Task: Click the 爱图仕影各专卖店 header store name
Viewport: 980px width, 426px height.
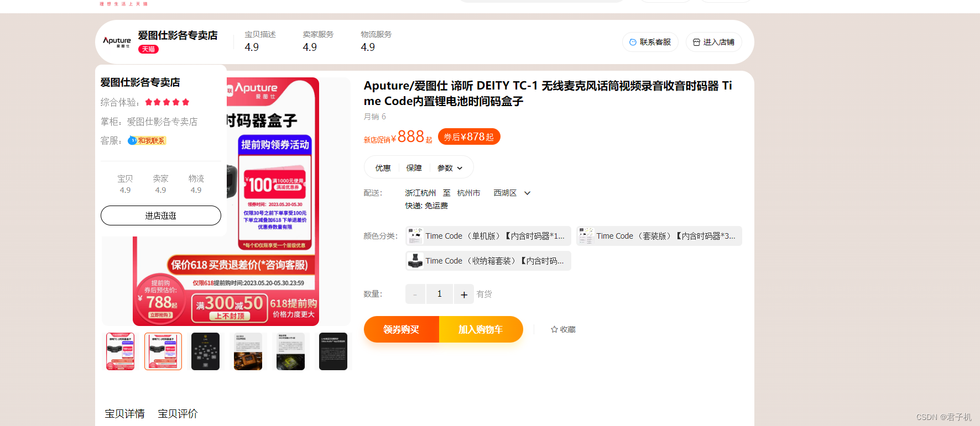Action: [x=178, y=35]
